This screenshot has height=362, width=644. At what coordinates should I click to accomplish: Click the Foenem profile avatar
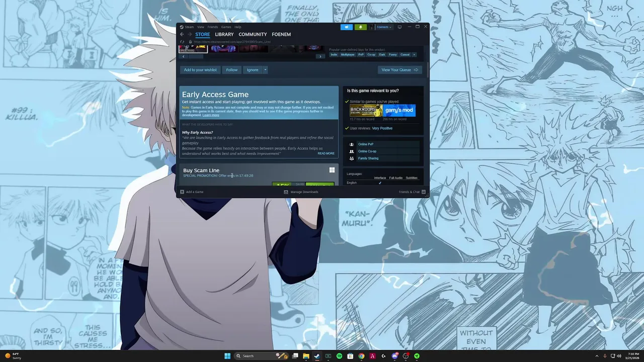pyautogui.click(x=371, y=27)
